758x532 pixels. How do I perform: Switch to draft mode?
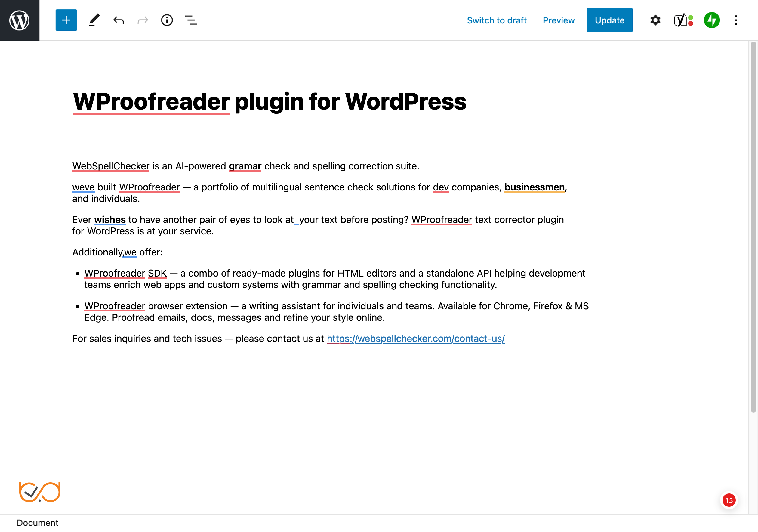[x=497, y=20]
